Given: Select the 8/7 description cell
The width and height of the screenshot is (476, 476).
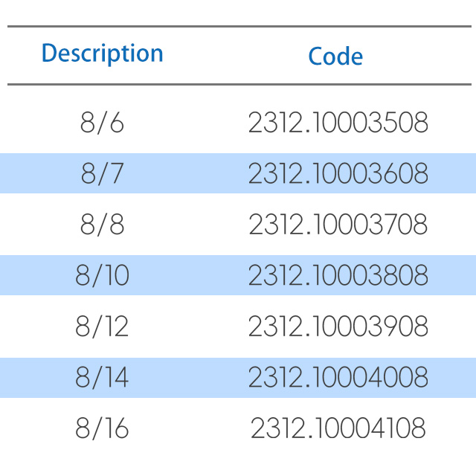Looking at the screenshot, I should [102, 173].
